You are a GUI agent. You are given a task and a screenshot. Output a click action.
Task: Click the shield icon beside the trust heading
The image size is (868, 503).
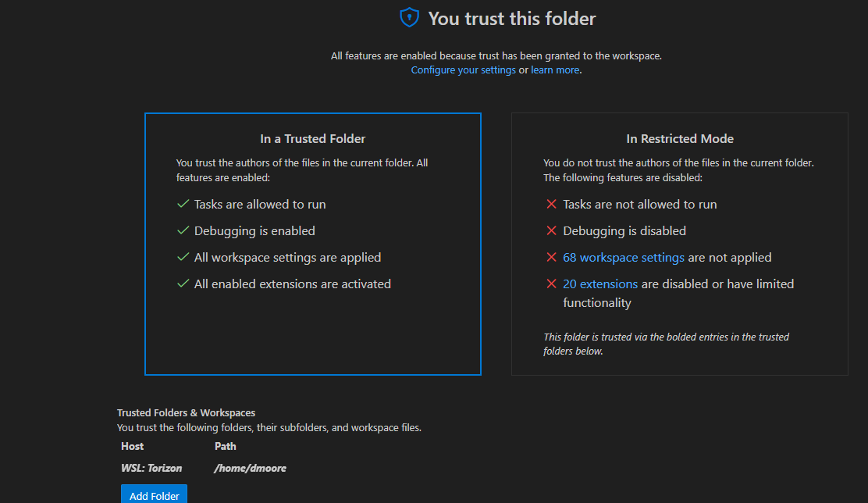coord(410,18)
